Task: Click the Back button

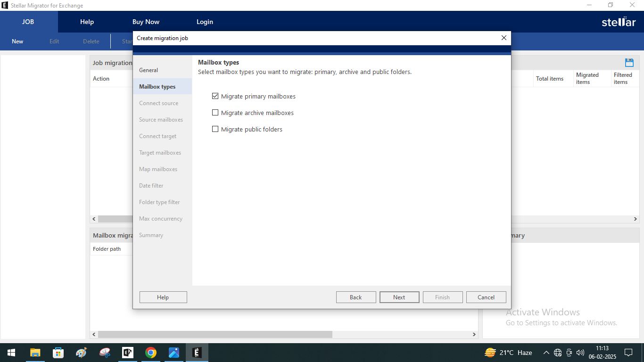Action: (356, 297)
